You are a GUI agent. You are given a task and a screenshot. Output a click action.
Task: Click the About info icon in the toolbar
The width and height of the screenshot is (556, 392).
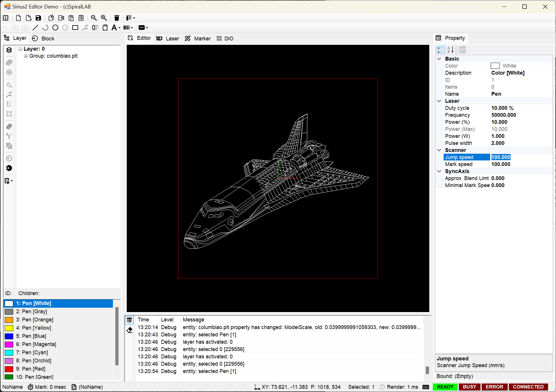click(6, 18)
